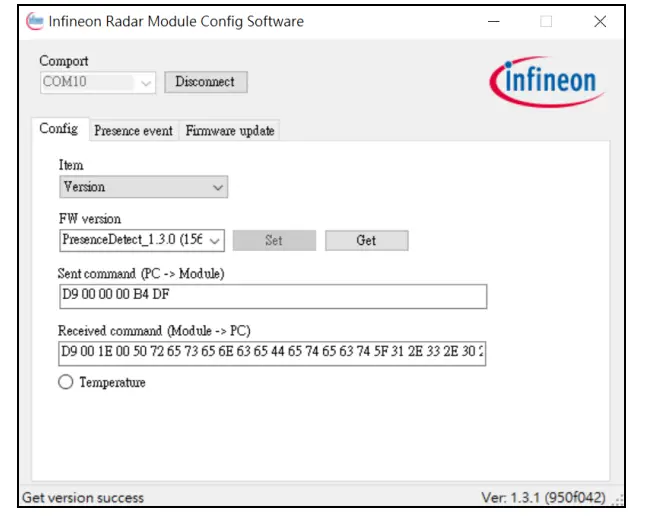659x521 pixels.
Task: Switch to the Config tab
Action: coord(59,129)
